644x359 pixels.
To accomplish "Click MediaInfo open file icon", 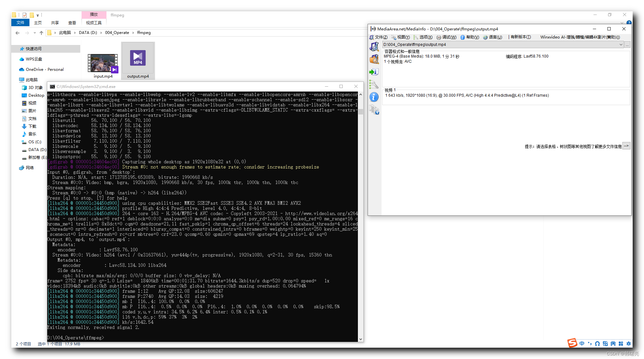I will [374, 47].
